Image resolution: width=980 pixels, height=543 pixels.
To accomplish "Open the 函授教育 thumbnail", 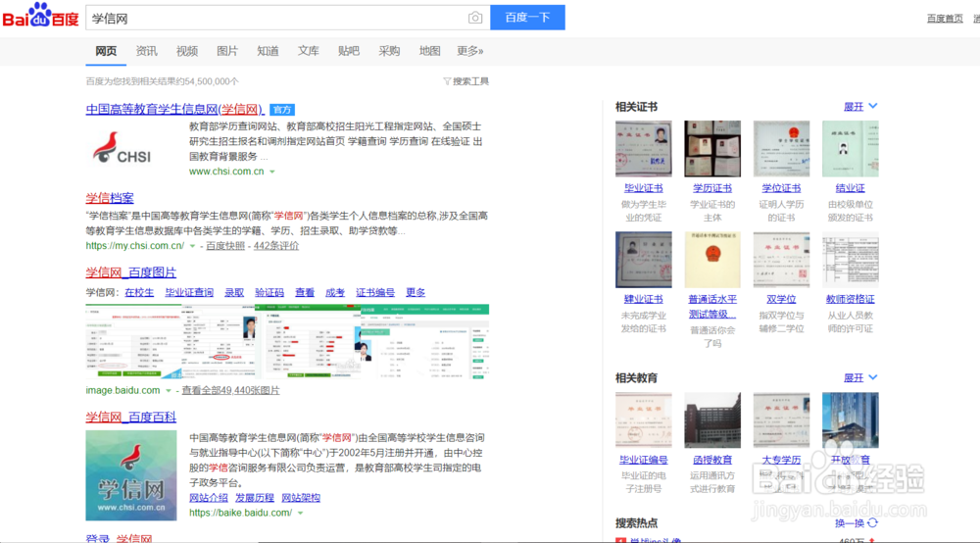I will [712, 420].
